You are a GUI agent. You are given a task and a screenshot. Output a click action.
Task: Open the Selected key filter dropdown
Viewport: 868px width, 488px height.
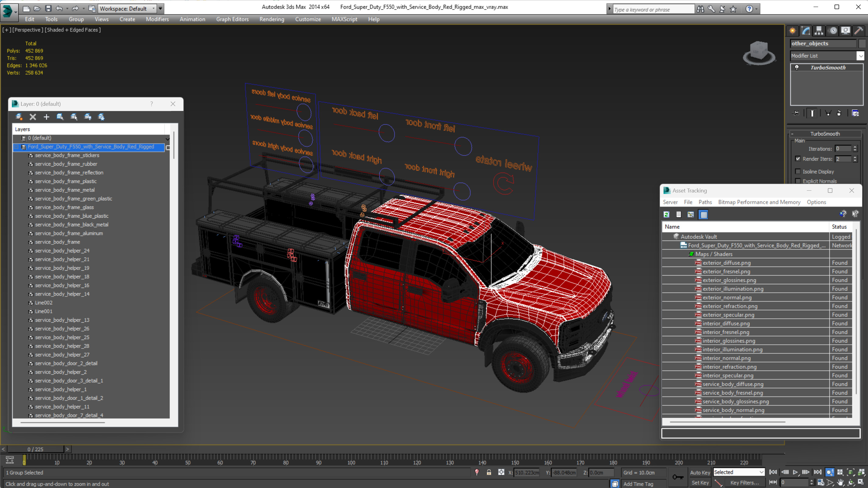click(739, 472)
